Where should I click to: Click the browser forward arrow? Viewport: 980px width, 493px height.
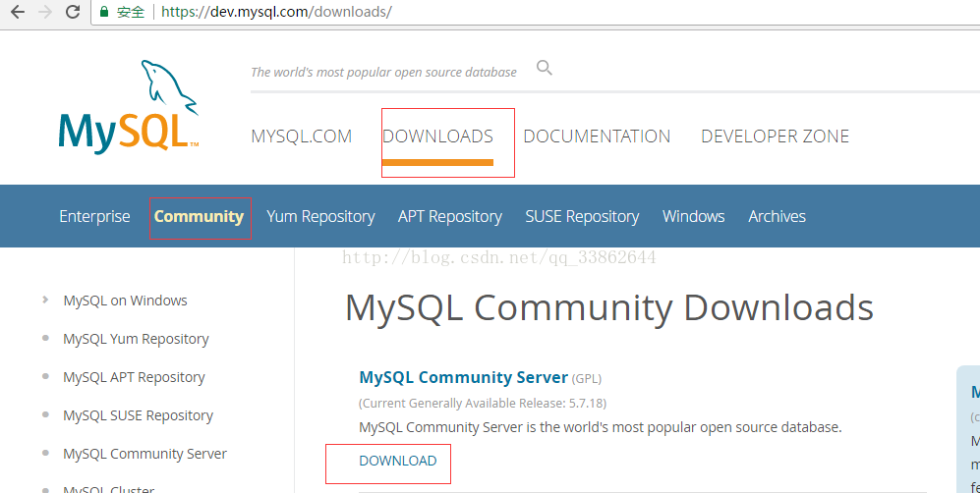point(45,11)
